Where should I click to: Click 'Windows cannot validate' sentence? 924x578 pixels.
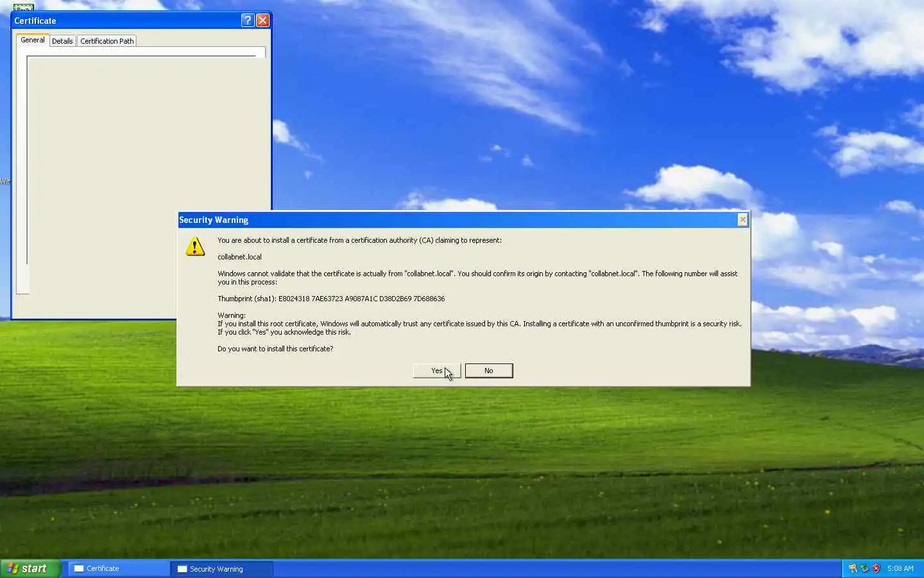tap(477, 277)
